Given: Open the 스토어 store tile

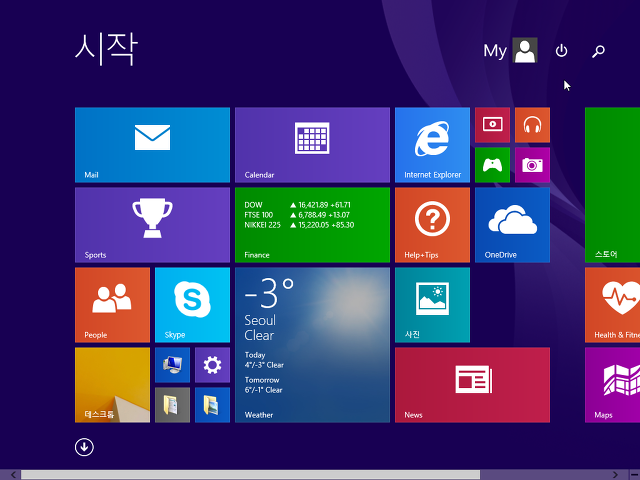Looking at the screenshot, I should [x=612, y=185].
